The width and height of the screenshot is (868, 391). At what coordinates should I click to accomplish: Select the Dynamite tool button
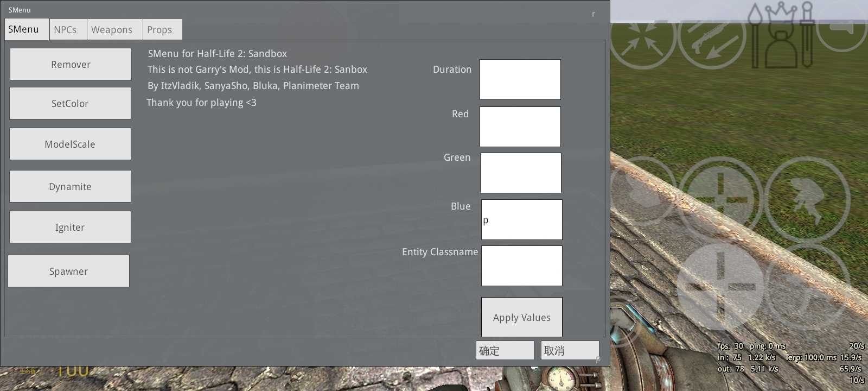pos(70,186)
